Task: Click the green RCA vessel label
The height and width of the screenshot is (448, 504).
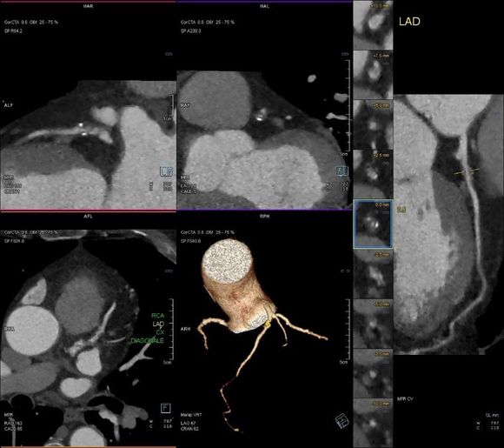Action: 157,316
